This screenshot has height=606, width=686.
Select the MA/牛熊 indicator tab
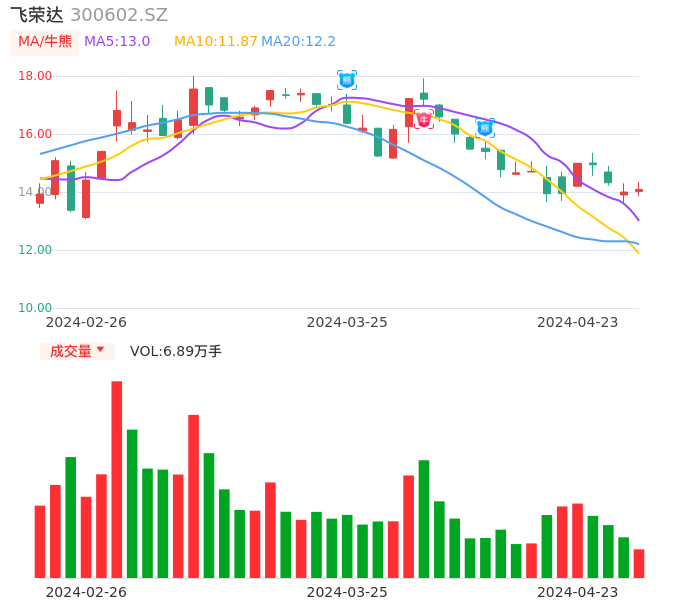[45, 42]
